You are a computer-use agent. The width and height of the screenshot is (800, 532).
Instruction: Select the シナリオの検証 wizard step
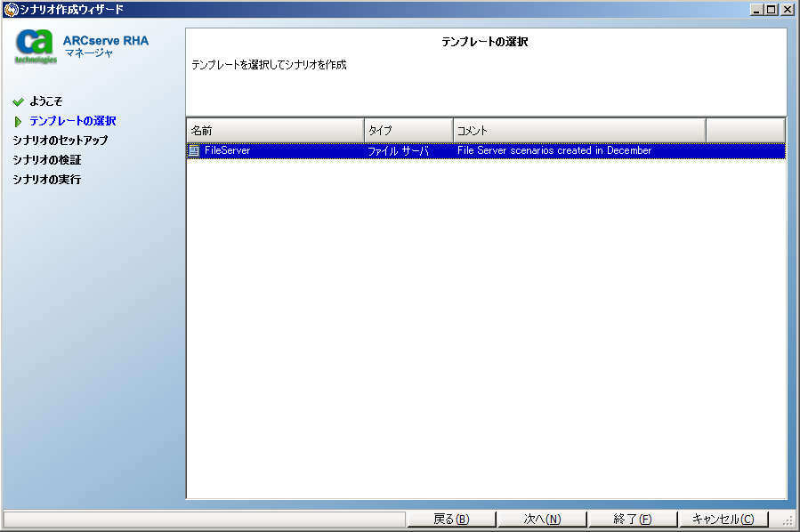(47, 160)
